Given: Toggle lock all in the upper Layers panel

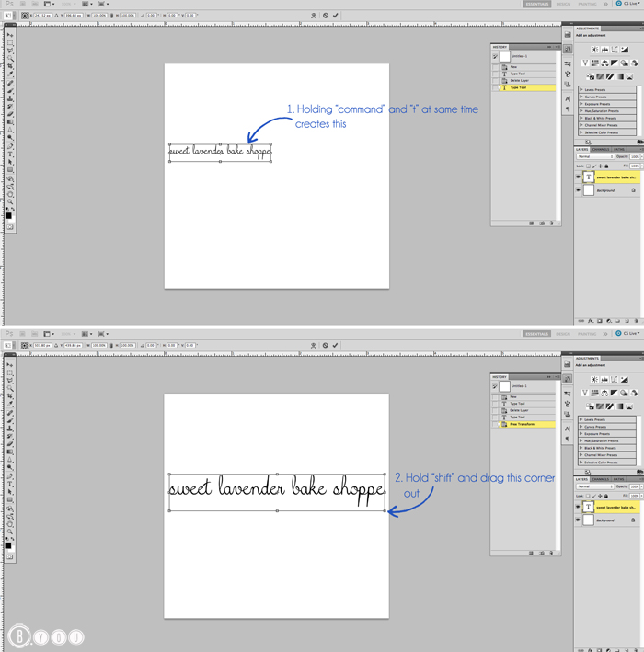Looking at the screenshot, I should coord(606,166).
